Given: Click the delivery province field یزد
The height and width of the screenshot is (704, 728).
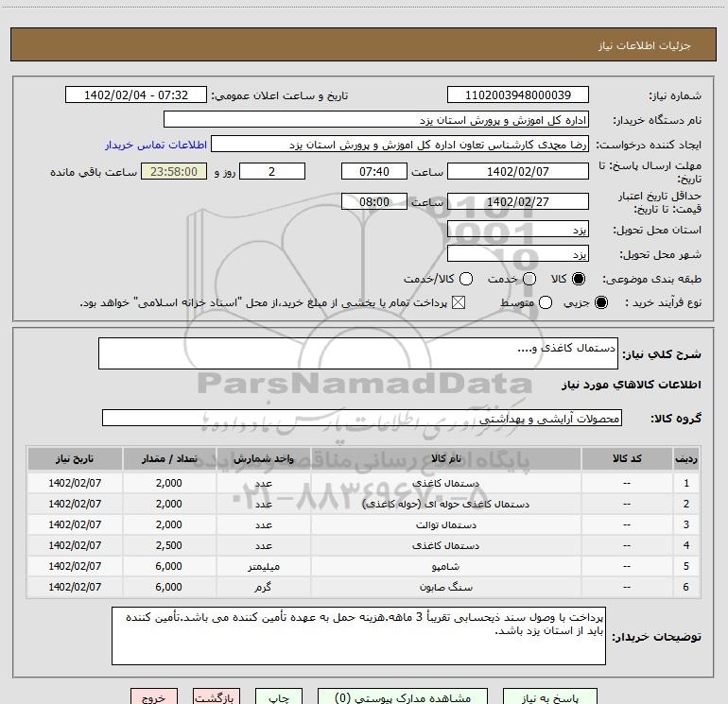Looking at the screenshot, I should [518, 230].
